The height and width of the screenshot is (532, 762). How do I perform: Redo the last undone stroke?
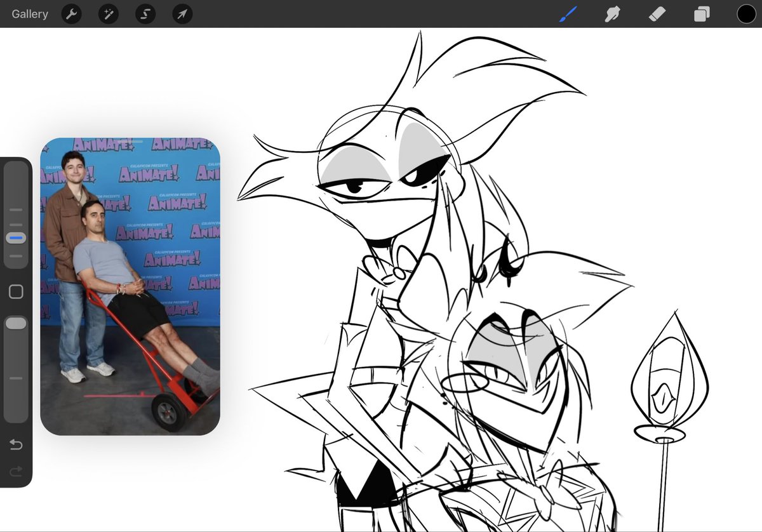[x=16, y=471]
